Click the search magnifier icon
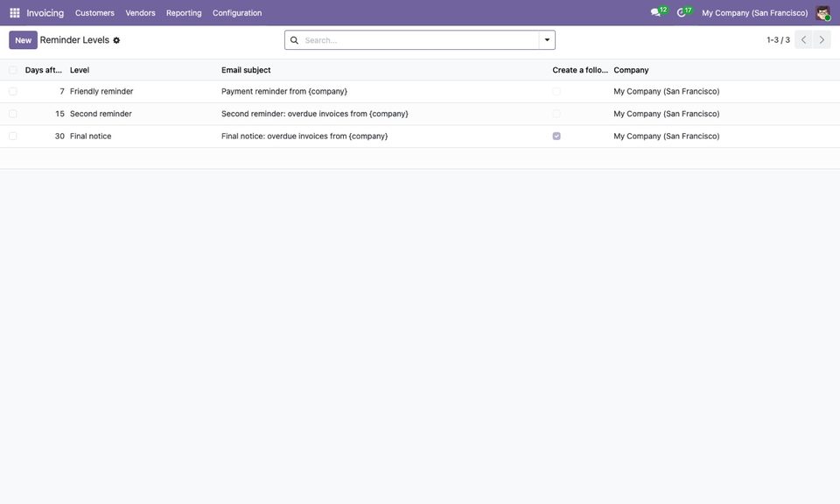 [294, 40]
